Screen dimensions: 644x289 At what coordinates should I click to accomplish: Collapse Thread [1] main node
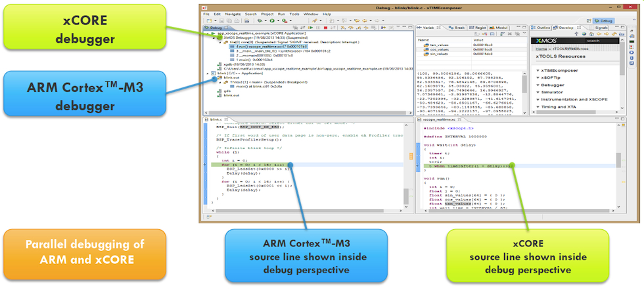pyautogui.click(x=220, y=82)
